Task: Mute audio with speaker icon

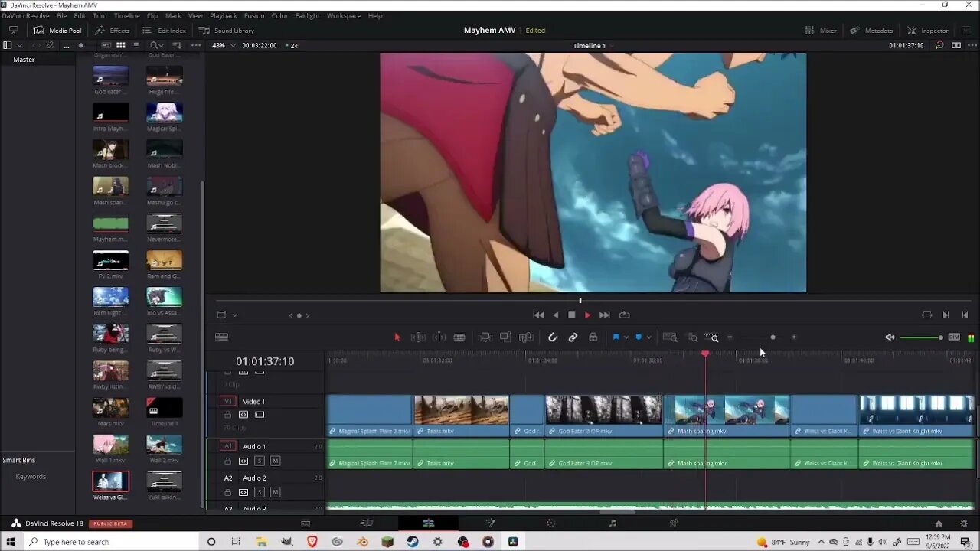Action: tap(890, 337)
